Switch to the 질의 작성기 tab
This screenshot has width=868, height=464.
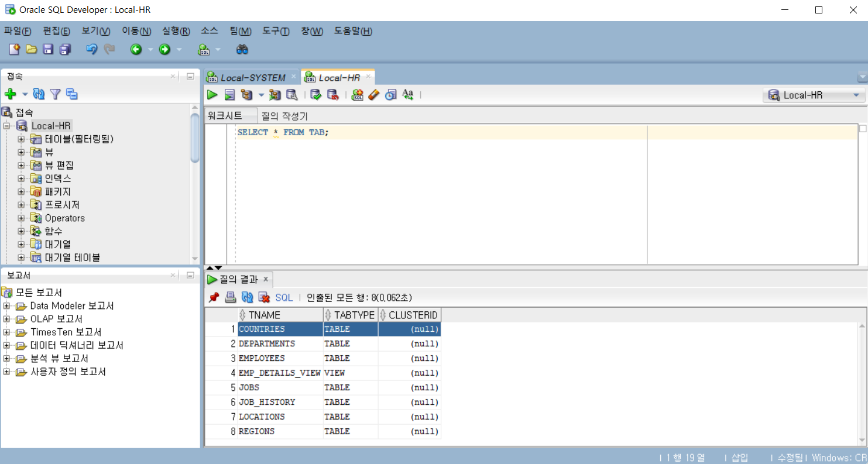[x=284, y=116]
